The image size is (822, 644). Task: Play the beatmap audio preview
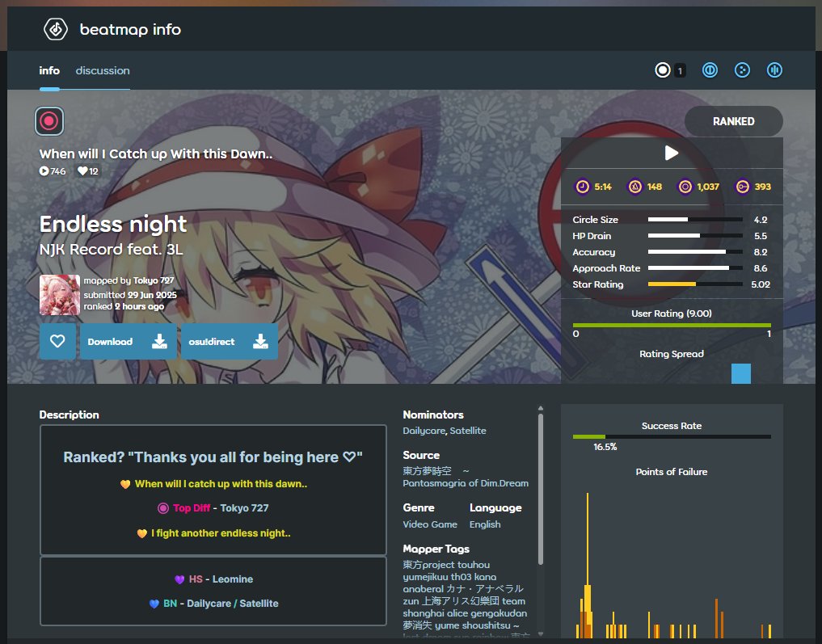tap(672, 153)
